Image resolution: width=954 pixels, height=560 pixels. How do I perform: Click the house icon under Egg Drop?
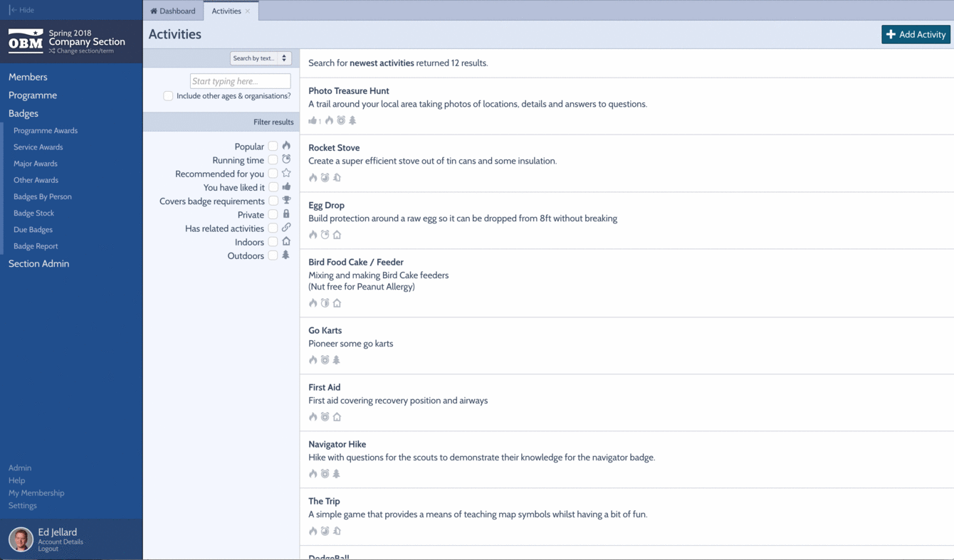(337, 235)
